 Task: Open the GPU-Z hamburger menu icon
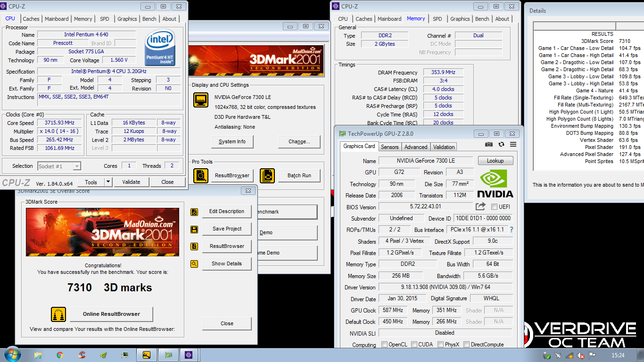[513, 144]
